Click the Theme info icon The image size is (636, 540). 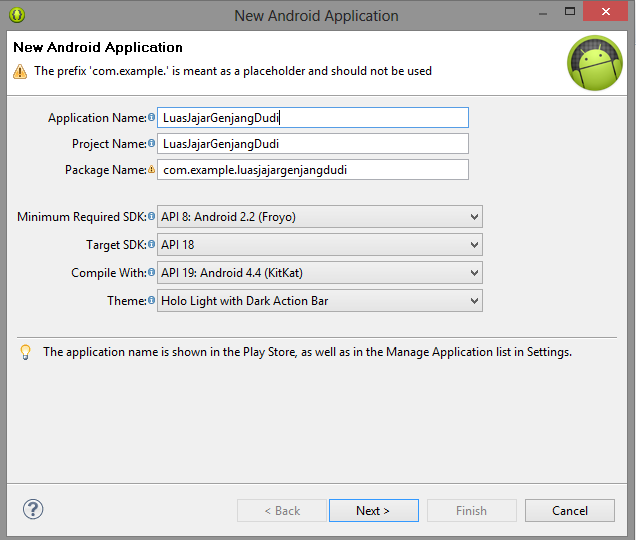coord(152,300)
